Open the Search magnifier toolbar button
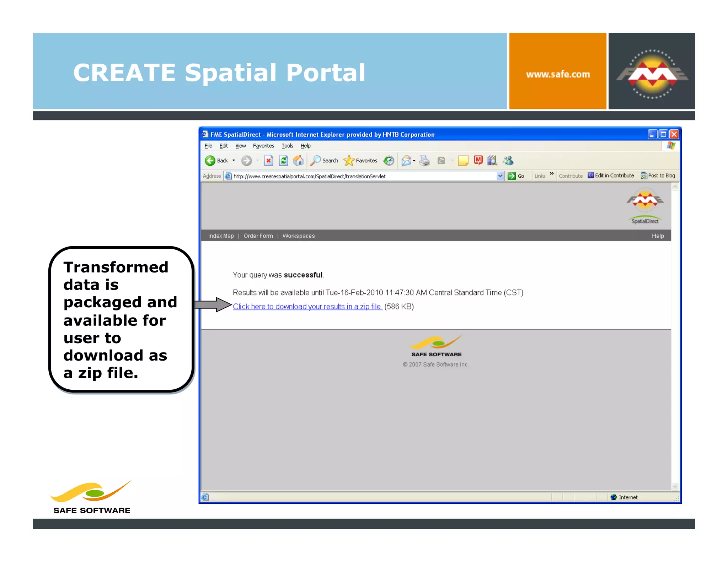728x562 pixels. [x=324, y=161]
